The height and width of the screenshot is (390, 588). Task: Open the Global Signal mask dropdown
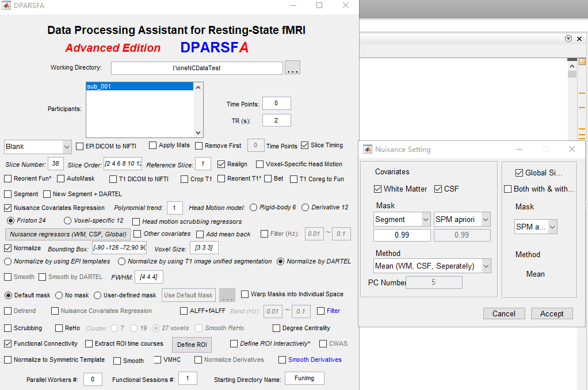(x=536, y=227)
